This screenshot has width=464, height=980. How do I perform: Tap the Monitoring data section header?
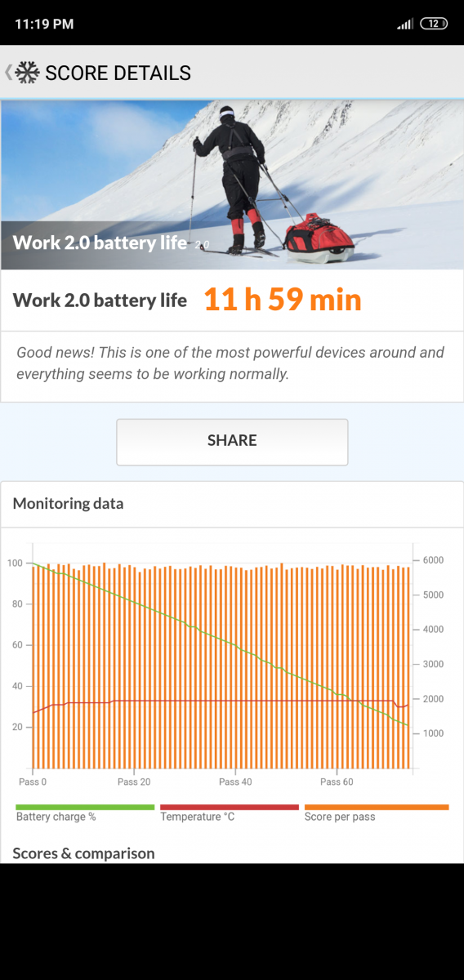pos(69,503)
